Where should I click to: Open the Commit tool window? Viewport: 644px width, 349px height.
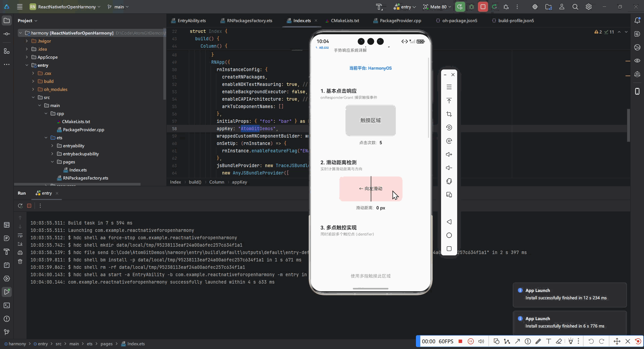[7, 34]
